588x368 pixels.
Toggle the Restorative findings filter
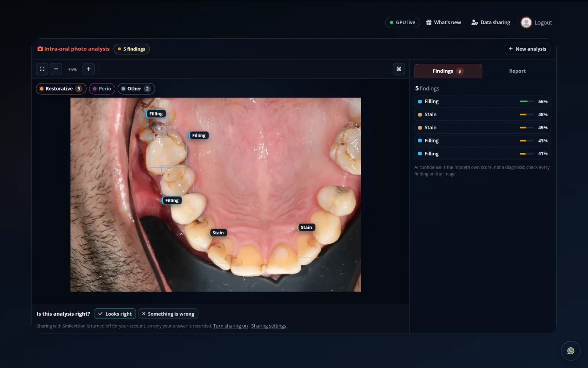(x=61, y=89)
